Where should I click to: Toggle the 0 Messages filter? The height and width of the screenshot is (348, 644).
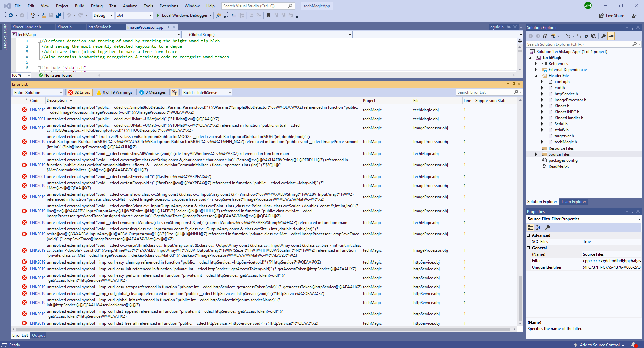(x=153, y=92)
